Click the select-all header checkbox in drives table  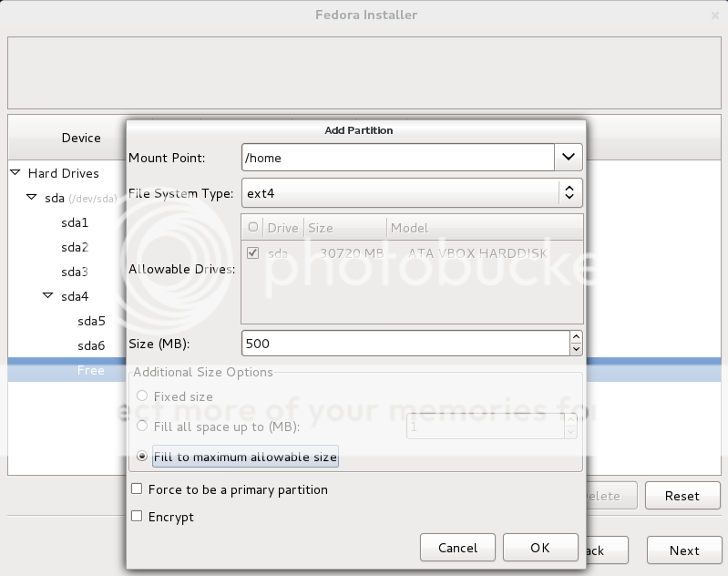253,227
